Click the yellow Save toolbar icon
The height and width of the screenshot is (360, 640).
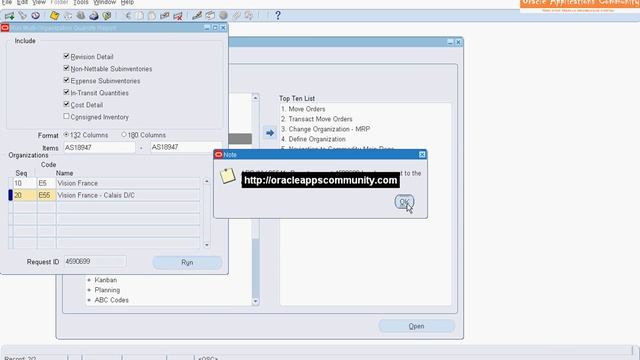pos(54,16)
